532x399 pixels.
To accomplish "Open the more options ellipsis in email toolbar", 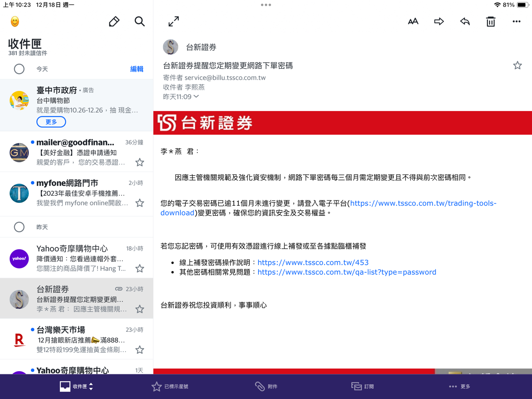I will tap(517, 22).
